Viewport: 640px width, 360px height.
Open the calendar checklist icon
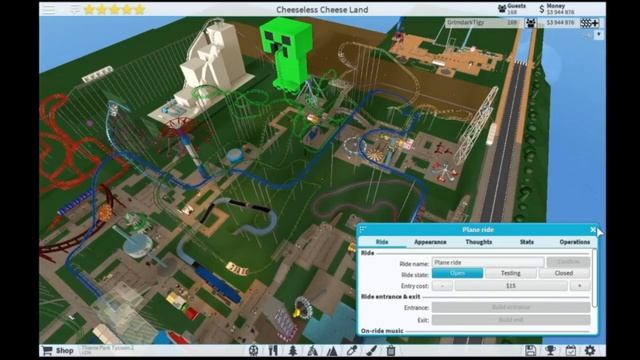click(570, 350)
